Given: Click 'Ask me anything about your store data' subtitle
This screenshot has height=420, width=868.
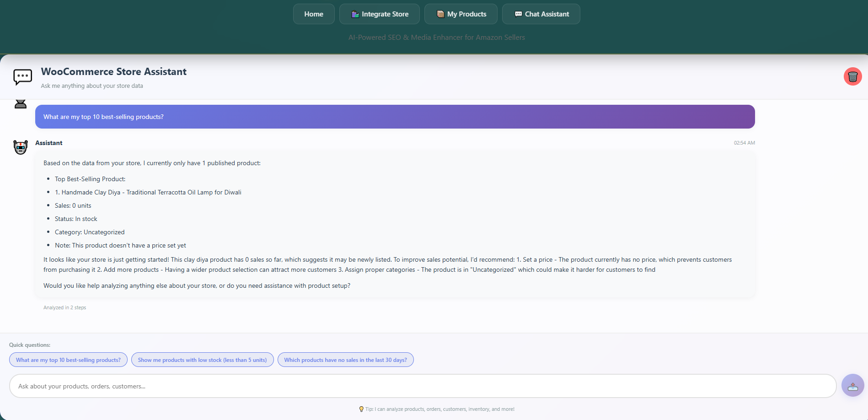Looking at the screenshot, I should pyautogui.click(x=92, y=86).
